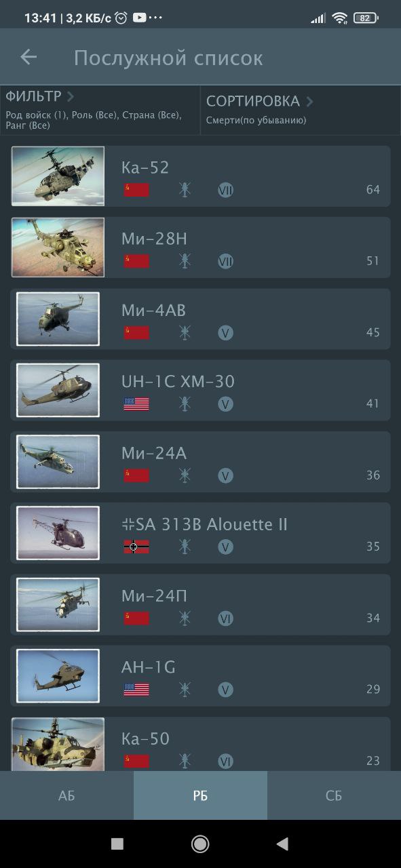
Task: Tap the German flag on SA 313B Alouette II
Action: coord(136,547)
